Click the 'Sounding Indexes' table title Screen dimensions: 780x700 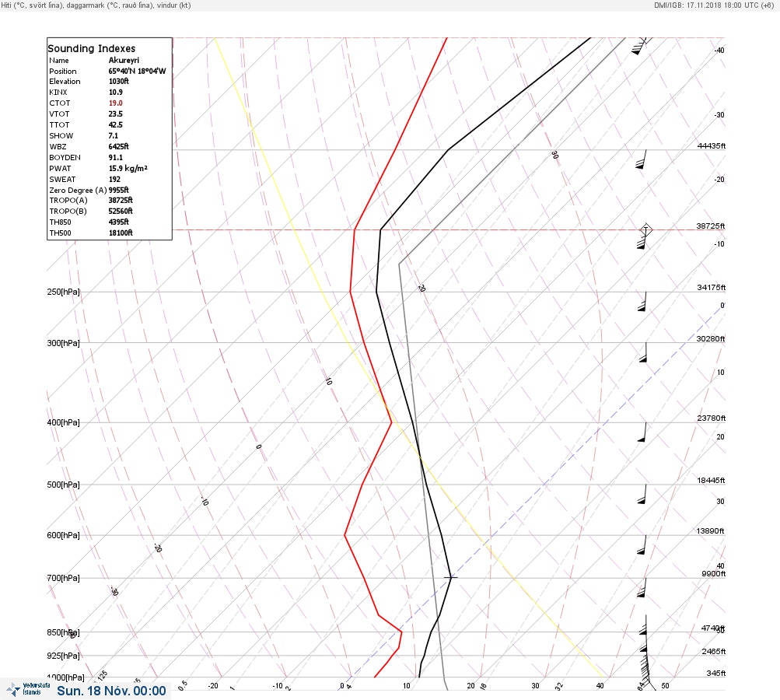click(92, 48)
